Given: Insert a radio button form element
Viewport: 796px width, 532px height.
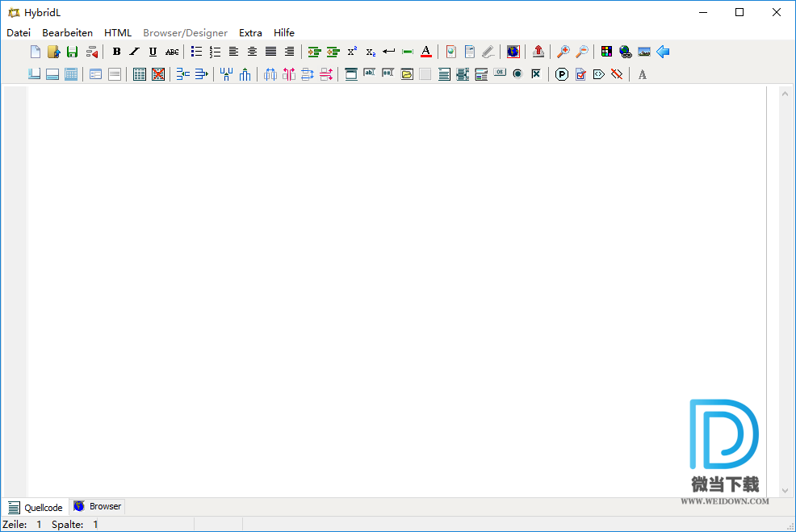Looking at the screenshot, I should [x=517, y=73].
